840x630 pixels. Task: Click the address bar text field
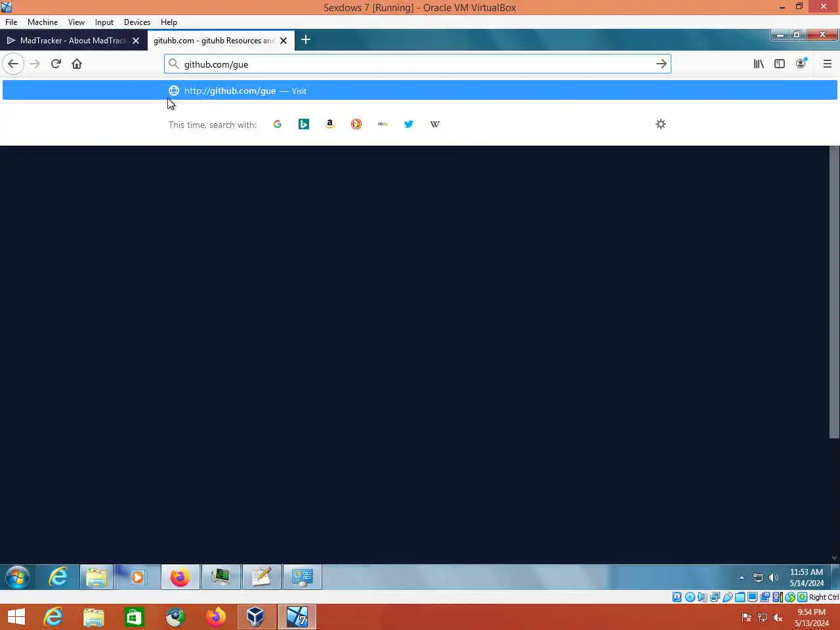coord(417,64)
